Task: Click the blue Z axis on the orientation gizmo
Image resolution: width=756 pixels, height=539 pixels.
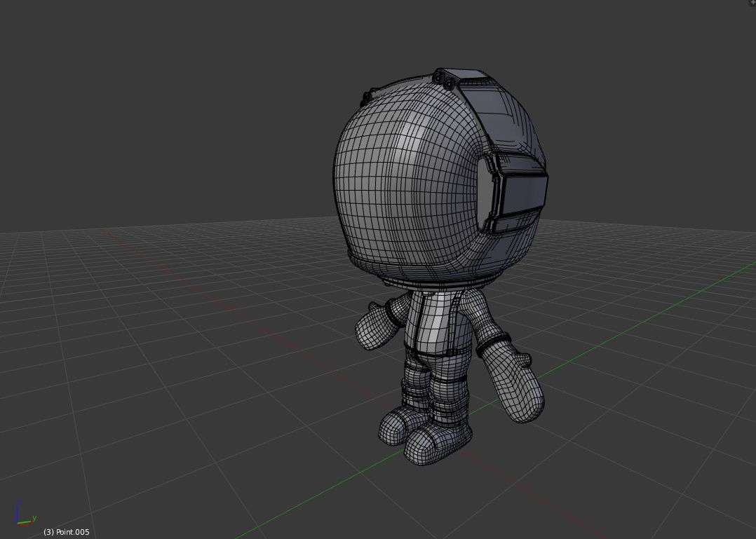Action: tap(18, 508)
